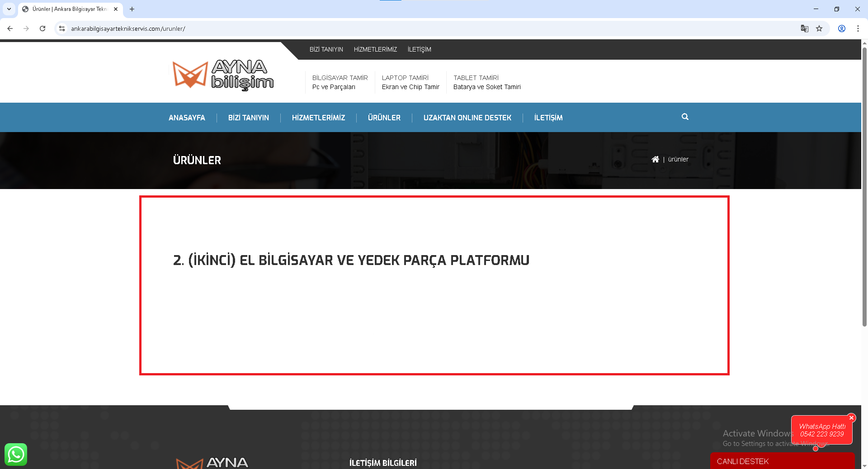Open the Chrome profile icon
Image resolution: width=868 pixels, height=469 pixels.
click(842, 28)
